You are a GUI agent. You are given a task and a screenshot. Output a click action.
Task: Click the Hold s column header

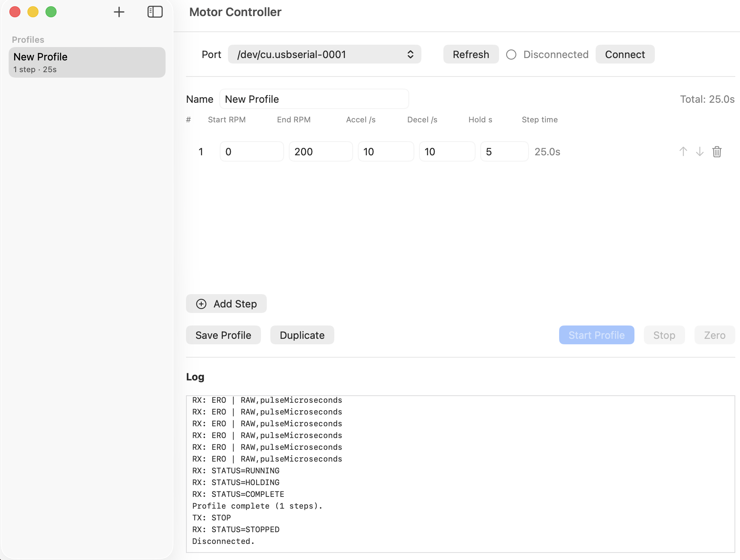[x=480, y=120]
